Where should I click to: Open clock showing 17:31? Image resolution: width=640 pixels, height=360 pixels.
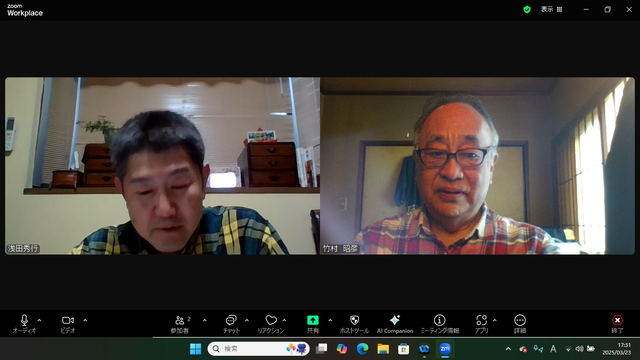617,349
